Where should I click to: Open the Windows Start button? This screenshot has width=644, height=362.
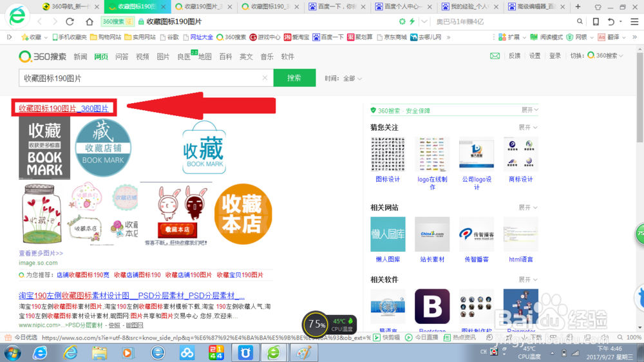pos(12,353)
